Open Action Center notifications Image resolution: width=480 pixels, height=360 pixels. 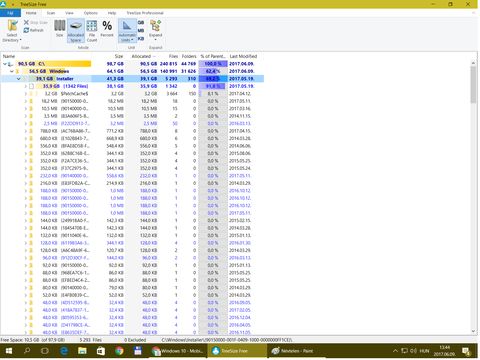[466, 351]
